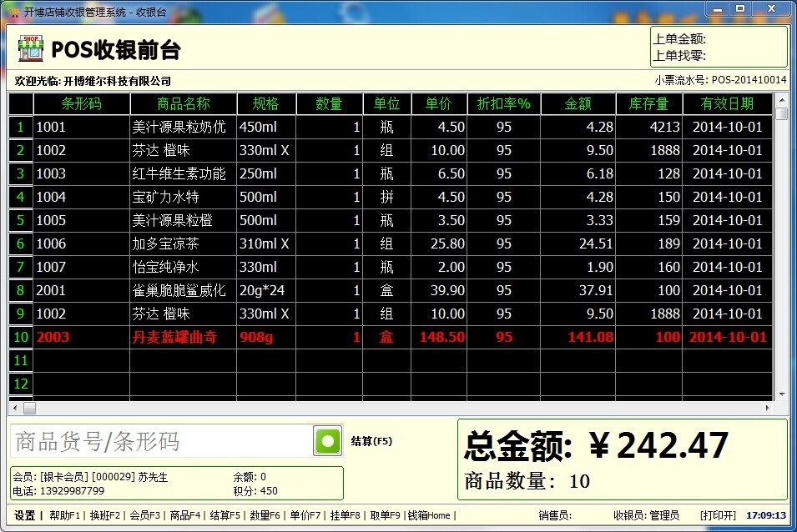The width and height of the screenshot is (797, 532).
Task: Open 设置 in bottom menu bar
Action: click(24, 515)
